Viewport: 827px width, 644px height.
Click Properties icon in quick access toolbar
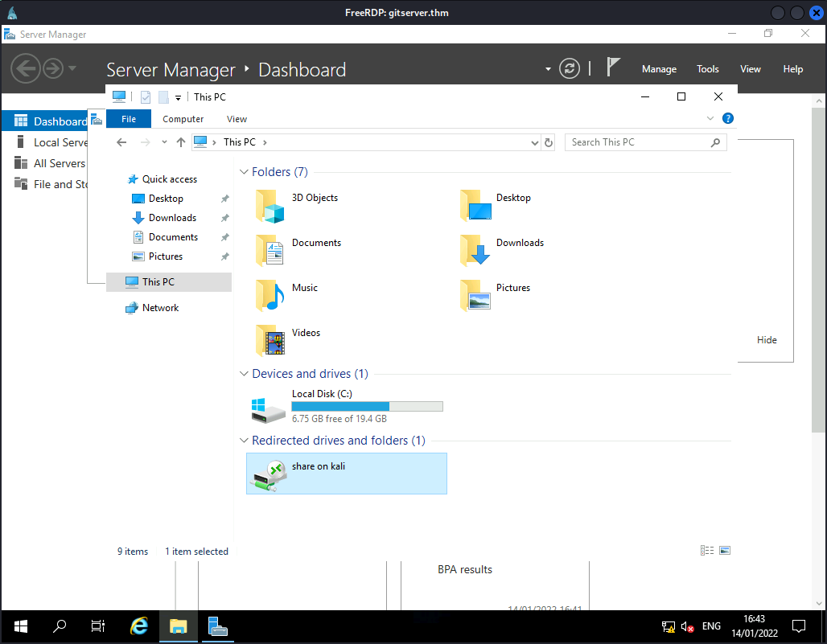[x=146, y=97]
